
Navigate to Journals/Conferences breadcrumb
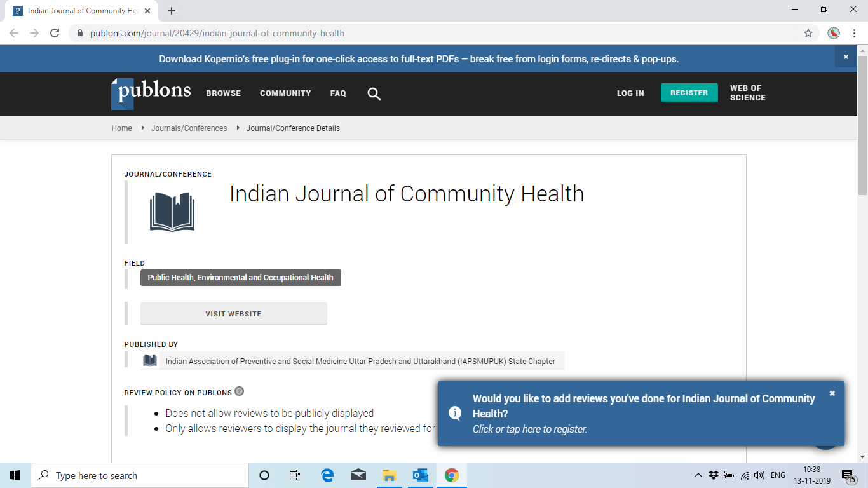(189, 128)
